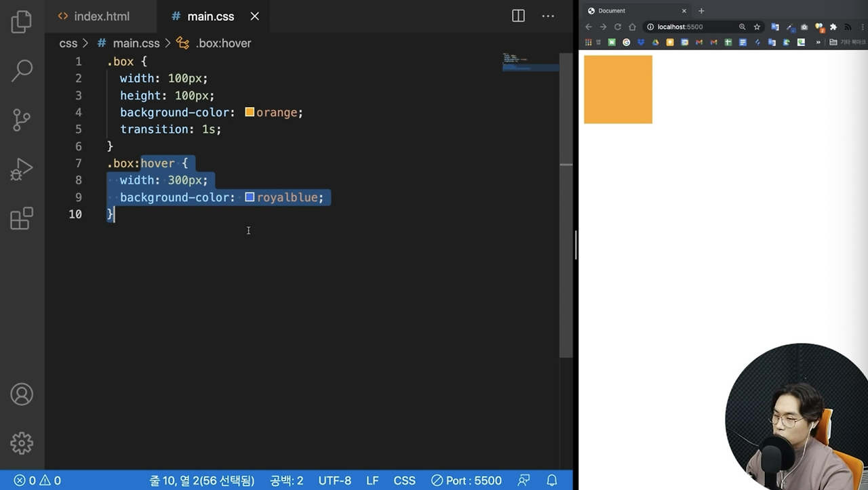Open the editor More Actions menu
Viewport: 868px width, 490px height.
click(548, 16)
